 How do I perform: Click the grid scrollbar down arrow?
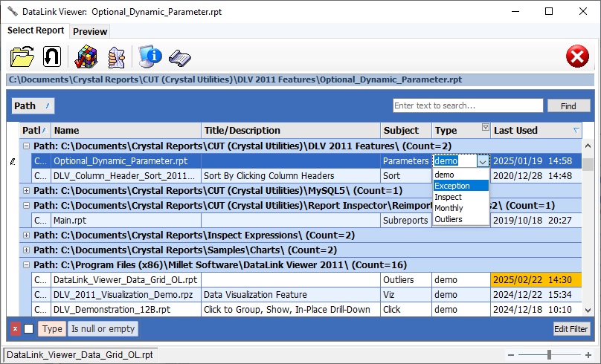pyautogui.click(x=588, y=310)
